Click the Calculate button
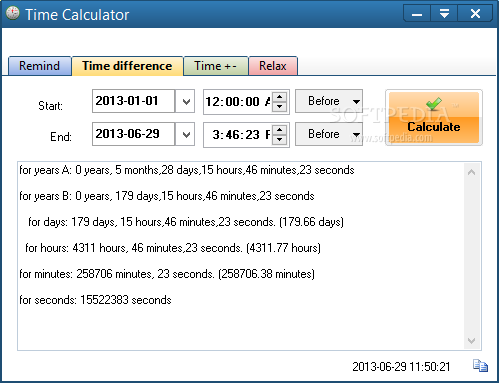Image resolution: width=499 pixels, height=383 pixels. pos(434,117)
